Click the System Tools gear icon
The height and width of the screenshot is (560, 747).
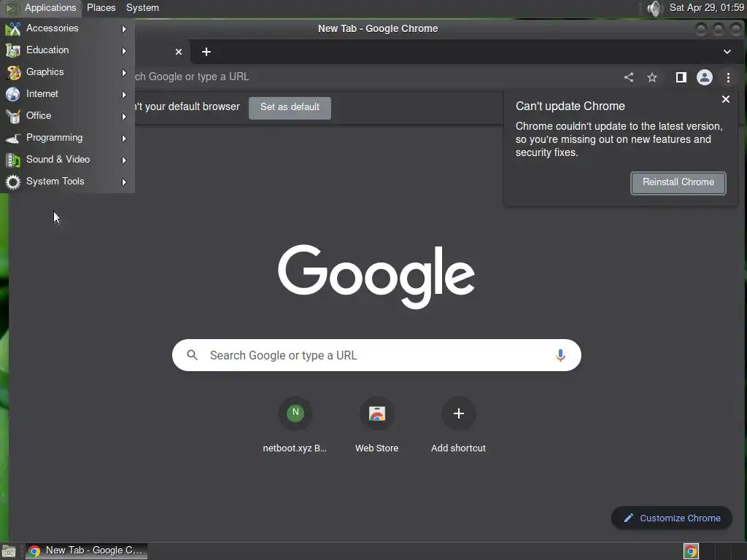pos(13,182)
